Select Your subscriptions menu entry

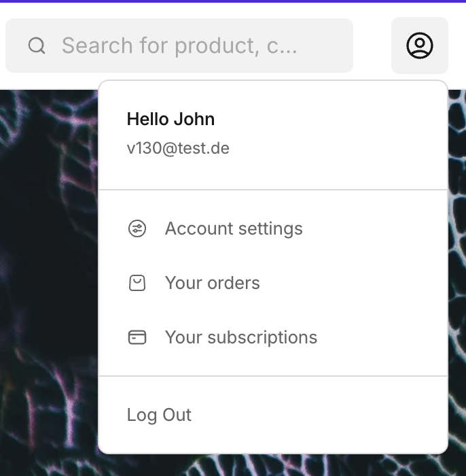[x=240, y=337]
